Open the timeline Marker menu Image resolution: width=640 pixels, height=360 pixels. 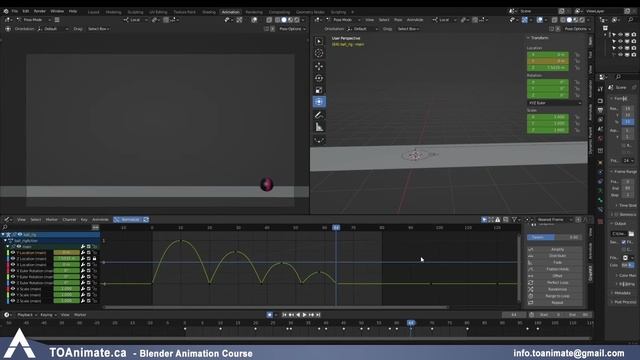(80, 315)
